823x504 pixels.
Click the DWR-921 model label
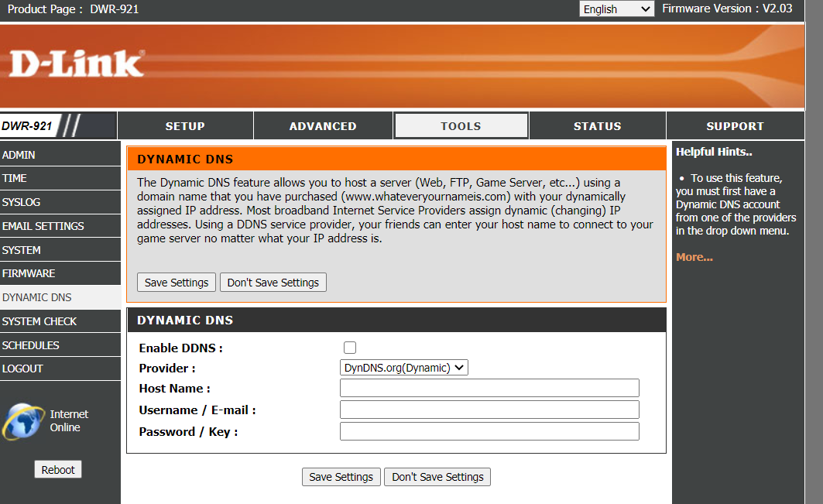click(x=27, y=126)
